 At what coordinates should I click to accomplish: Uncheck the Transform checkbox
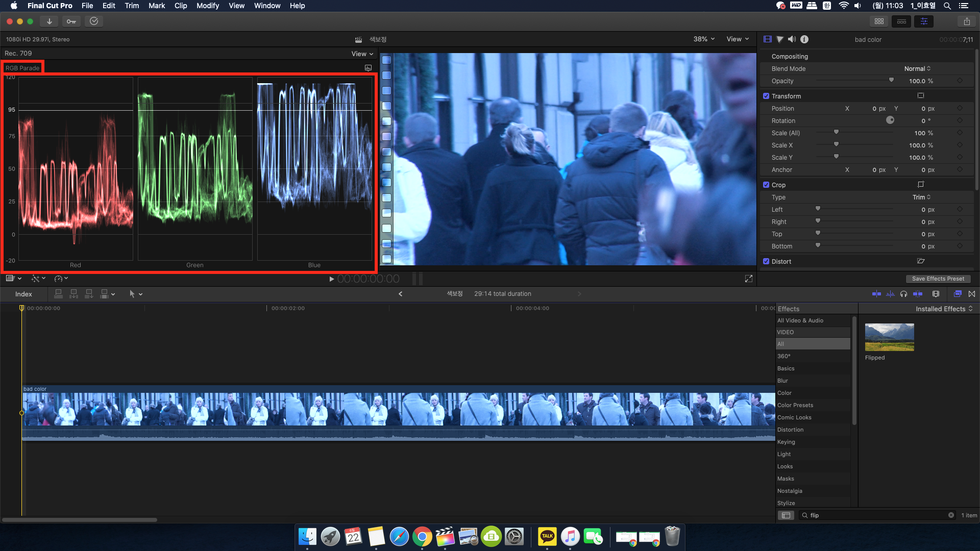[x=766, y=96]
